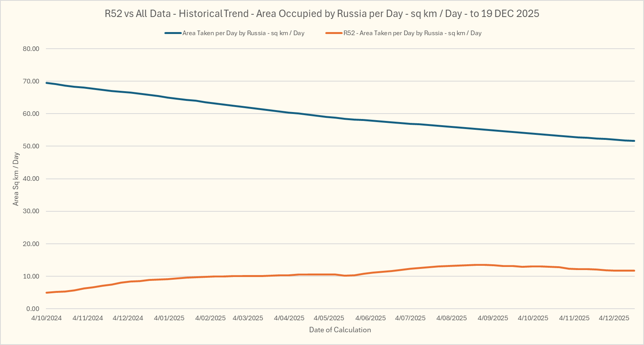Click the chart title text
The height and width of the screenshot is (345, 644).
point(322,14)
